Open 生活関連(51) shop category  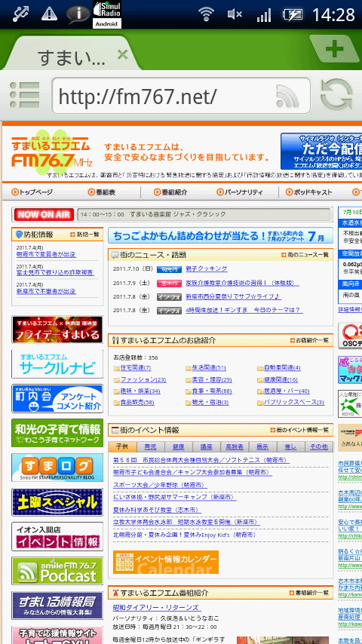205,367
